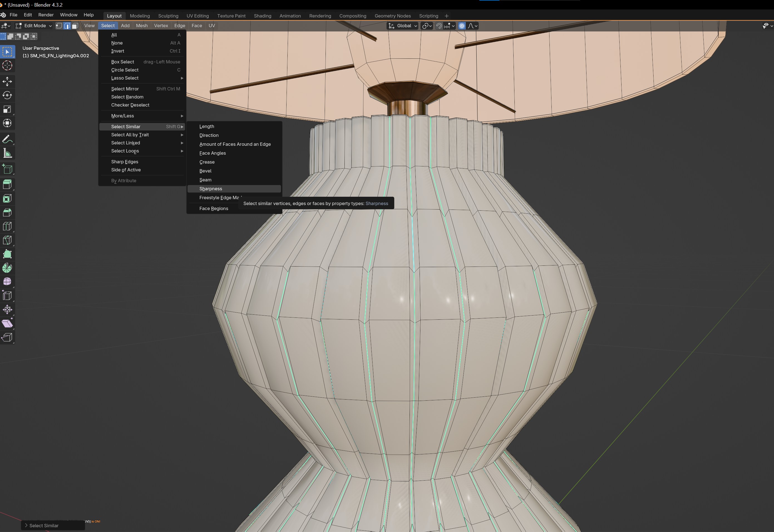Open the Edge menu in header

point(180,26)
